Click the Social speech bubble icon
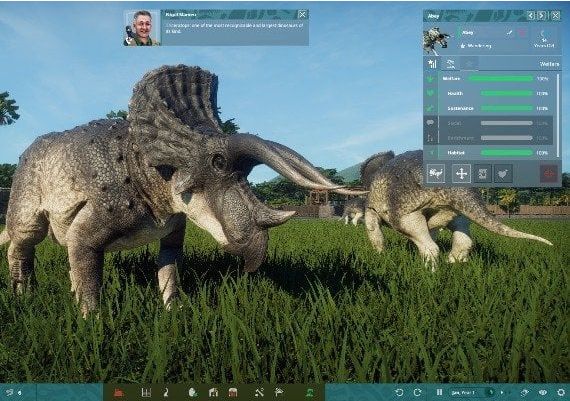This screenshot has height=401, width=570. 431,123
